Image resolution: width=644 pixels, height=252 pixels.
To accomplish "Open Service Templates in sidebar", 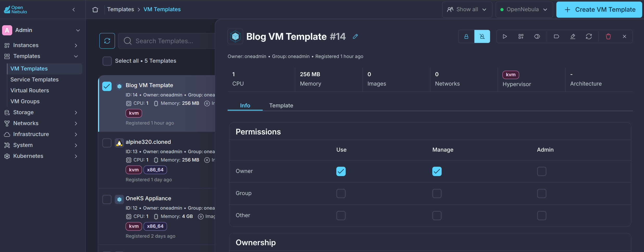I will coord(45,80).
